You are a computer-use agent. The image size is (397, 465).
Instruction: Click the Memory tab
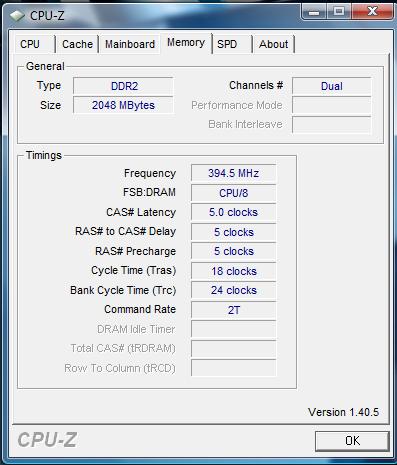coord(186,43)
